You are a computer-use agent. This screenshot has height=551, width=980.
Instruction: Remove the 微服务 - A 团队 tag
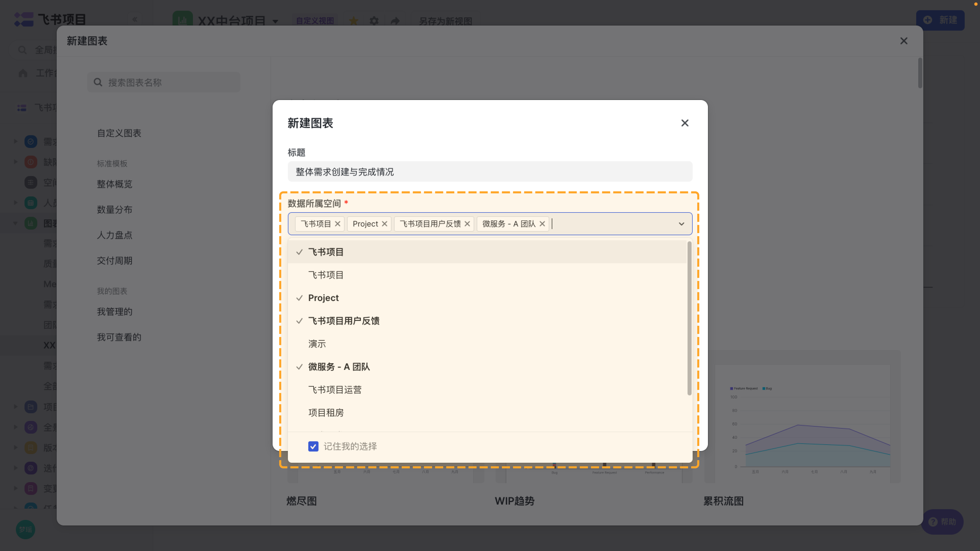coord(542,224)
